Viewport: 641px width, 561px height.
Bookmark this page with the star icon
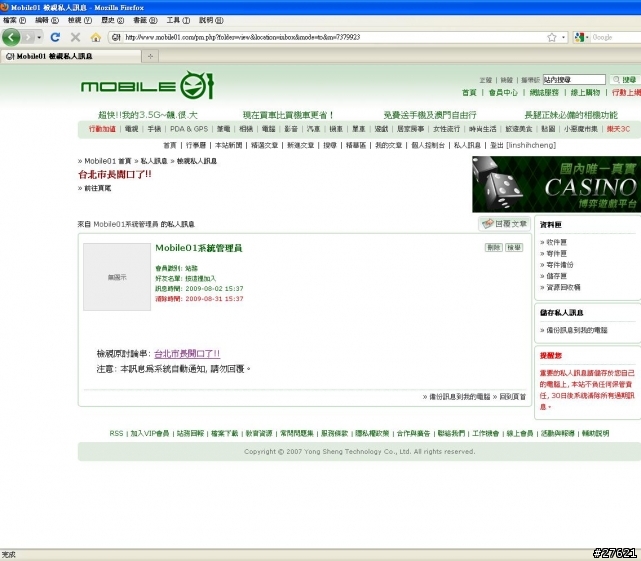point(552,37)
